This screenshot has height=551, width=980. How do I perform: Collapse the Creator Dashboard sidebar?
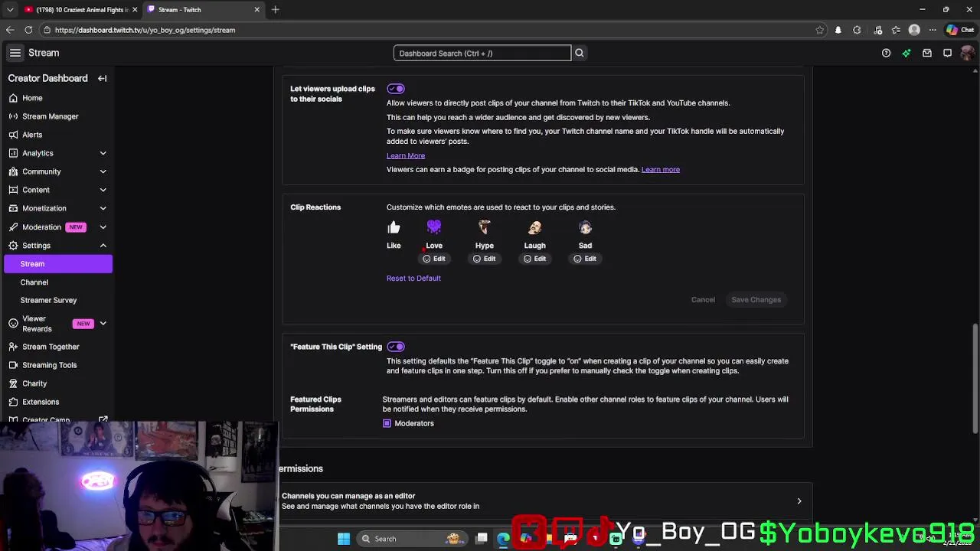click(102, 78)
